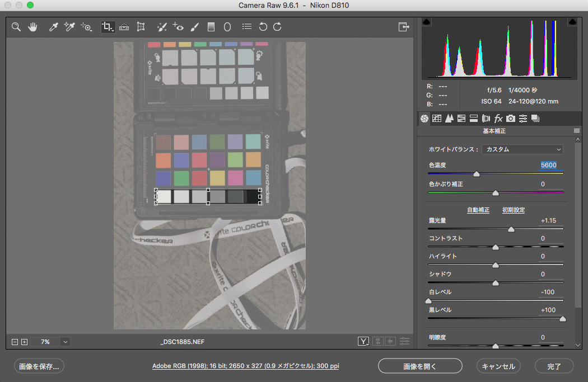Click the 画像を保存... button

pyautogui.click(x=39, y=366)
